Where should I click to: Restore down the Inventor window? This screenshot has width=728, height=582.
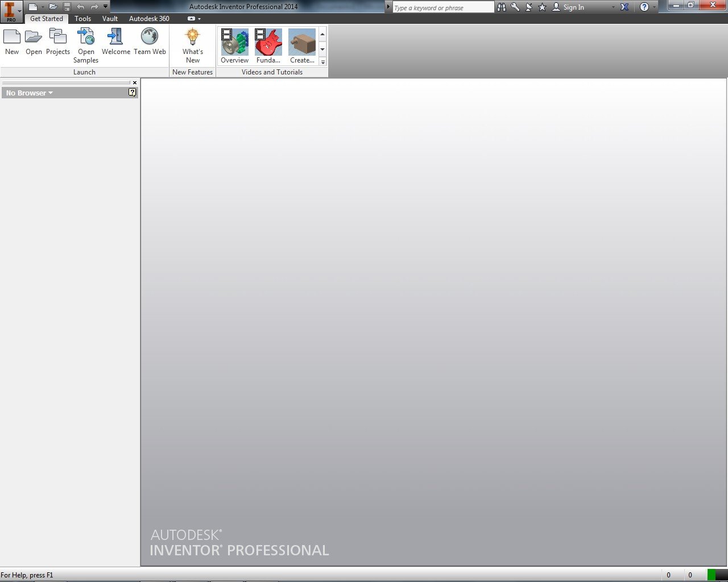click(x=691, y=5)
